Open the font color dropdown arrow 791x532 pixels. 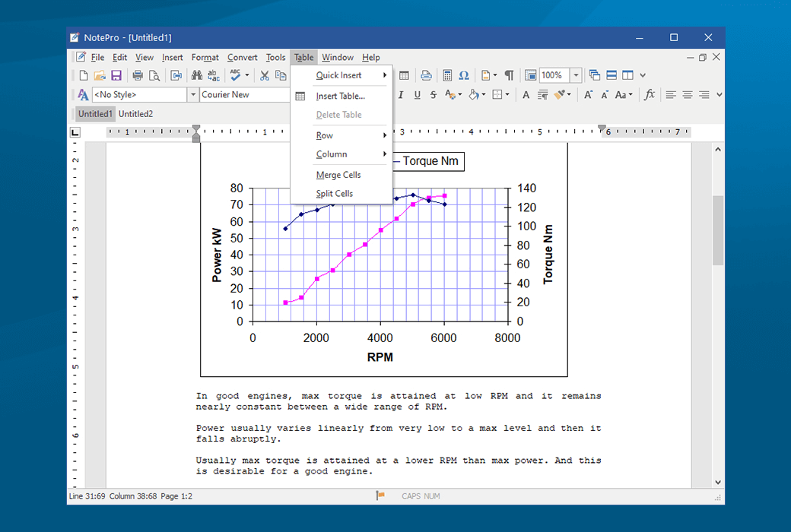pyautogui.click(x=459, y=95)
